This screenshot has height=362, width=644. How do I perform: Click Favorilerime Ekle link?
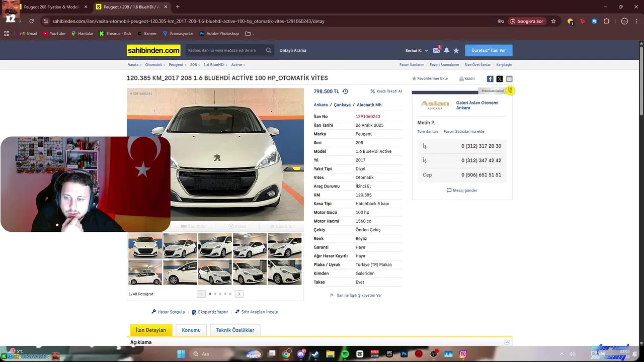point(430,79)
